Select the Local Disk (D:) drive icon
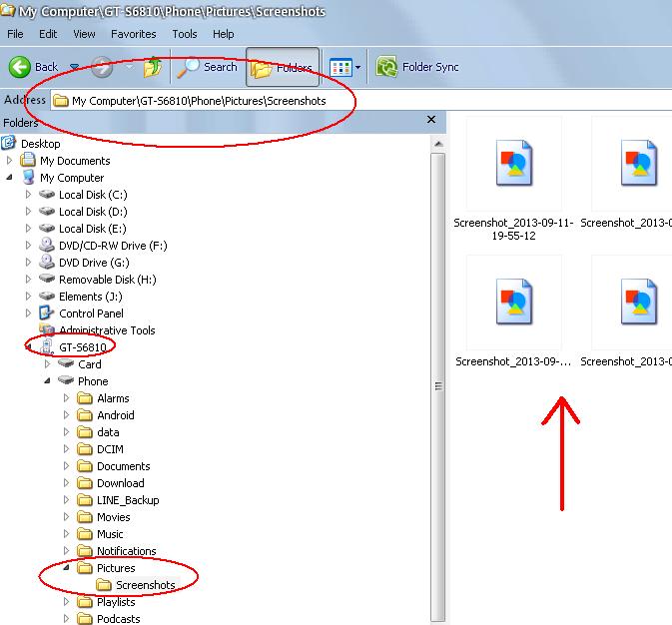This screenshot has width=672, height=625. (x=47, y=212)
